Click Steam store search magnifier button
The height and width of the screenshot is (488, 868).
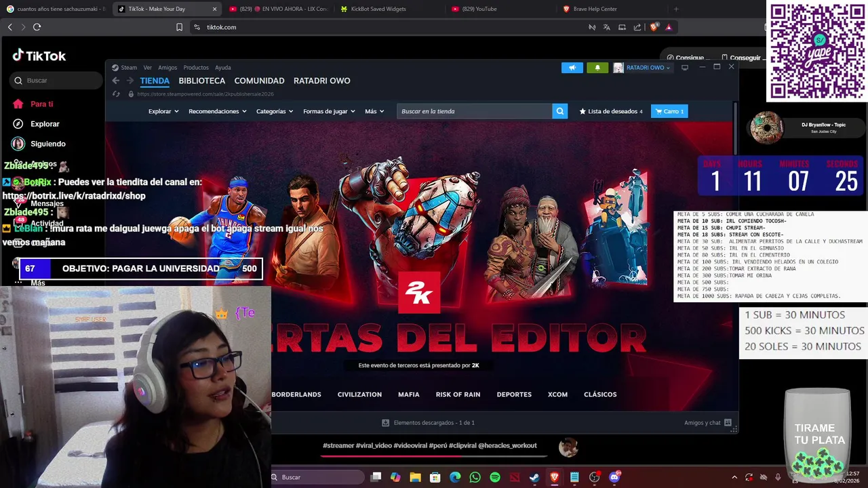(559, 111)
